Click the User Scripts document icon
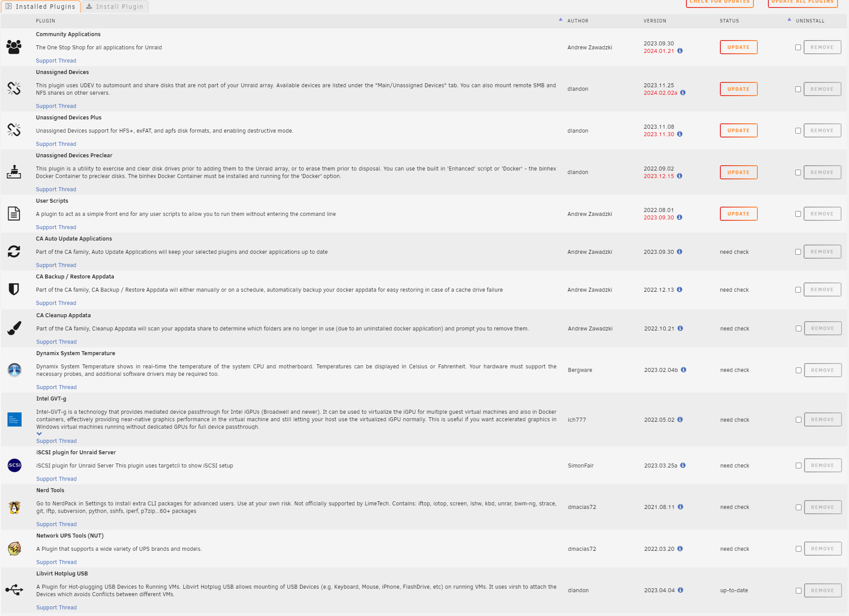 (x=14, y=213)
